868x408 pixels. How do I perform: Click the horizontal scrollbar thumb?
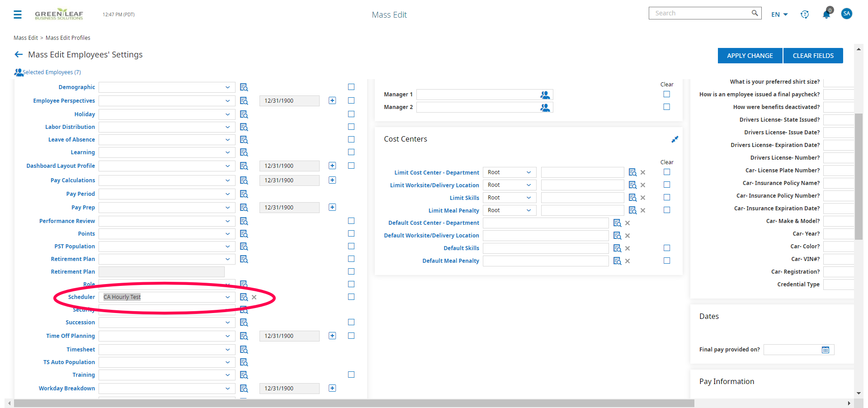(354, 403)
